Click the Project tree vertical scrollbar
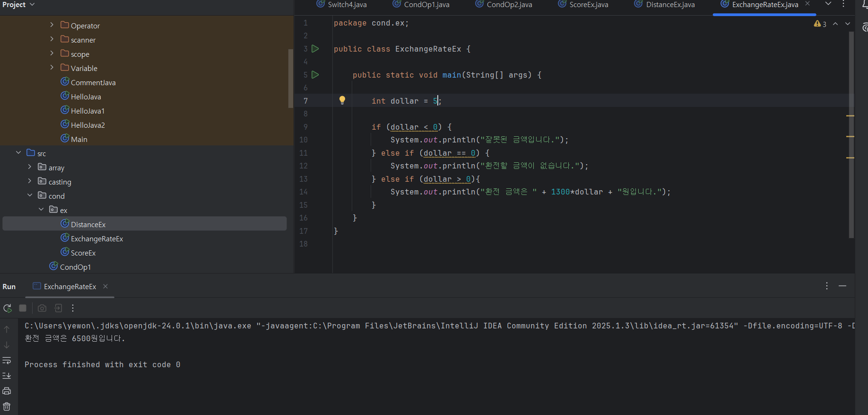Viewport: 868px width, 415px height. pos(291,79)
